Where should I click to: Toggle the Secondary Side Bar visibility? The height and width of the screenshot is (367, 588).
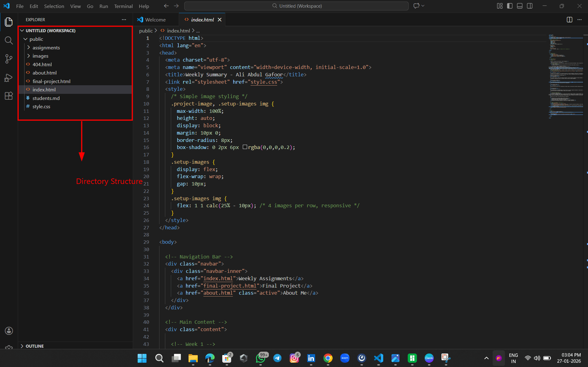point(530,6)
